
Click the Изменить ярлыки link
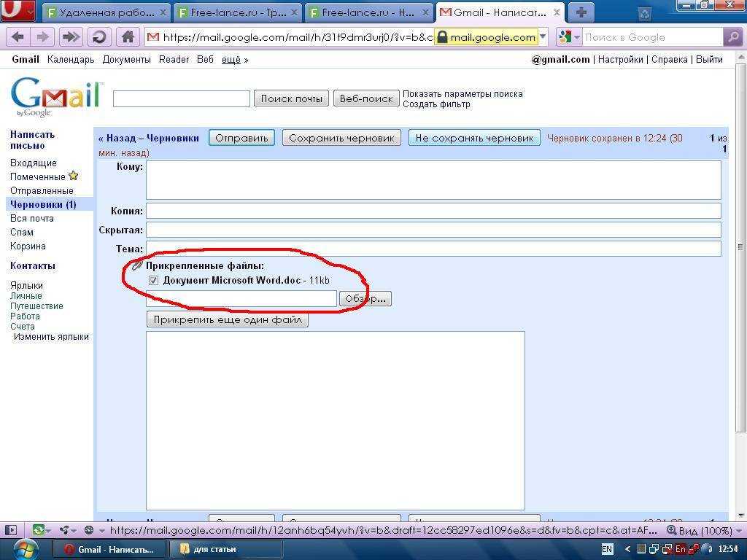click(x=51, y=337)
